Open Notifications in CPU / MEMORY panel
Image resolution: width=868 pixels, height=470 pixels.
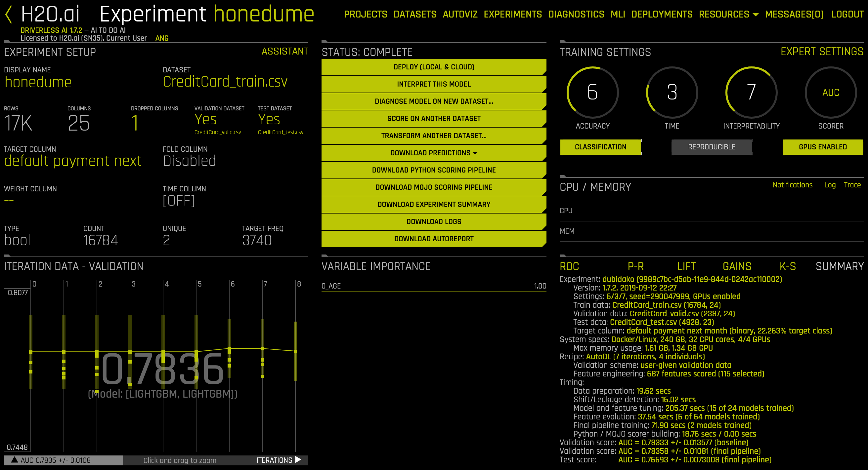coord(792,185)
